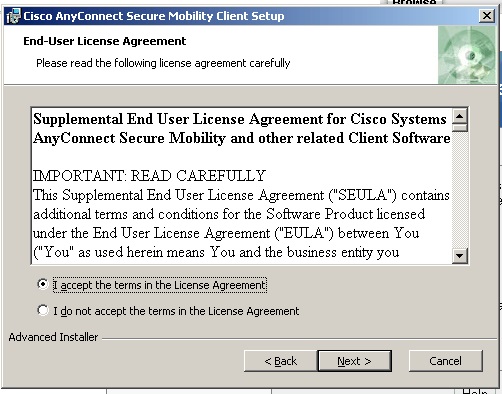The height and width of the screenshot is (394, 502).
Task: Click the license line beginning "This Supplemental End User"
Action: point(241,195)
